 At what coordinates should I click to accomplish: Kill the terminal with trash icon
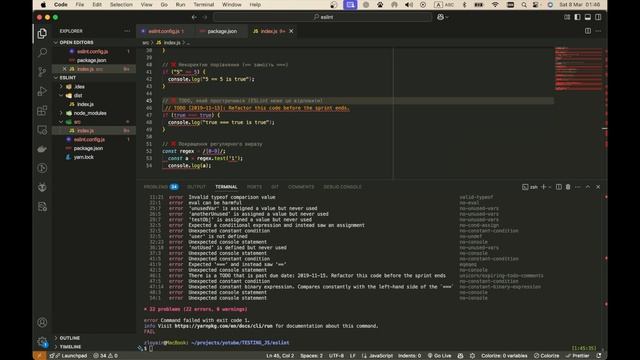(x=568, y=187)
